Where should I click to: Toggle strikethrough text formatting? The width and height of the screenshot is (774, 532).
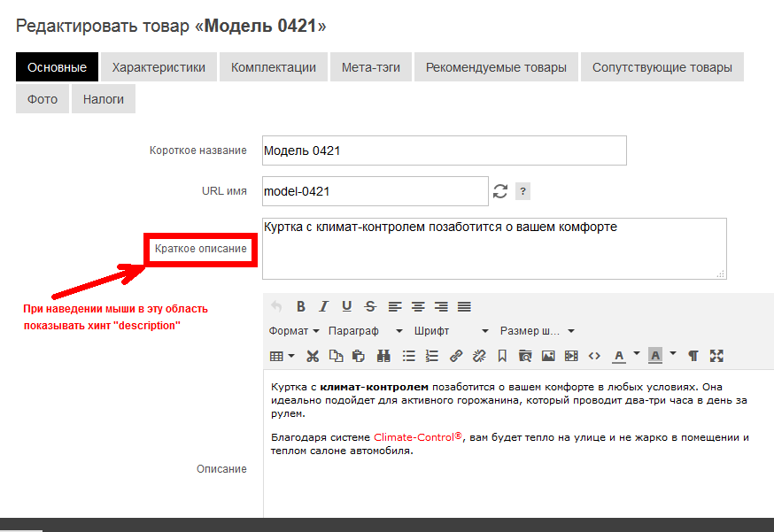370,306
